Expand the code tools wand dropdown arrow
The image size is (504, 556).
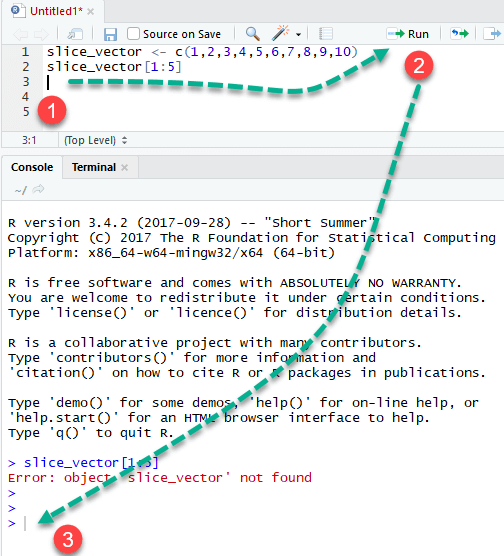coord(298,35)
